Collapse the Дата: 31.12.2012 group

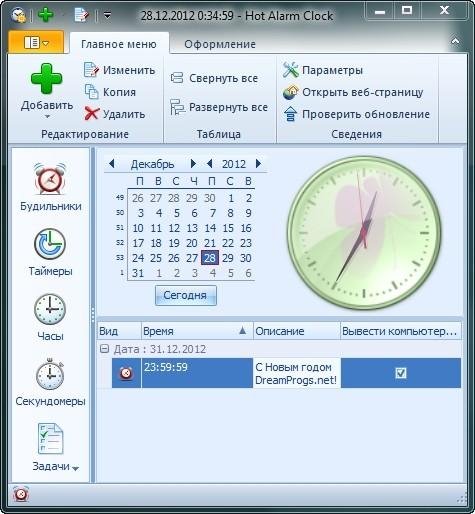[x=105, y=349]
